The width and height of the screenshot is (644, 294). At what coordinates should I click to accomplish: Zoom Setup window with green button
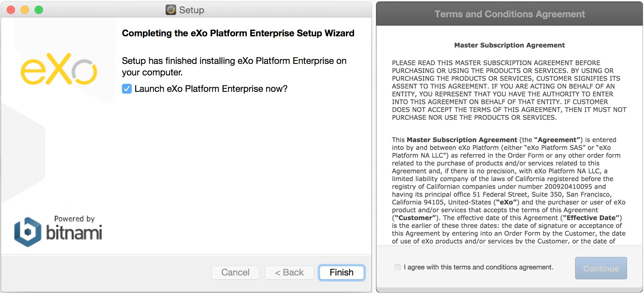coord(39,10)
